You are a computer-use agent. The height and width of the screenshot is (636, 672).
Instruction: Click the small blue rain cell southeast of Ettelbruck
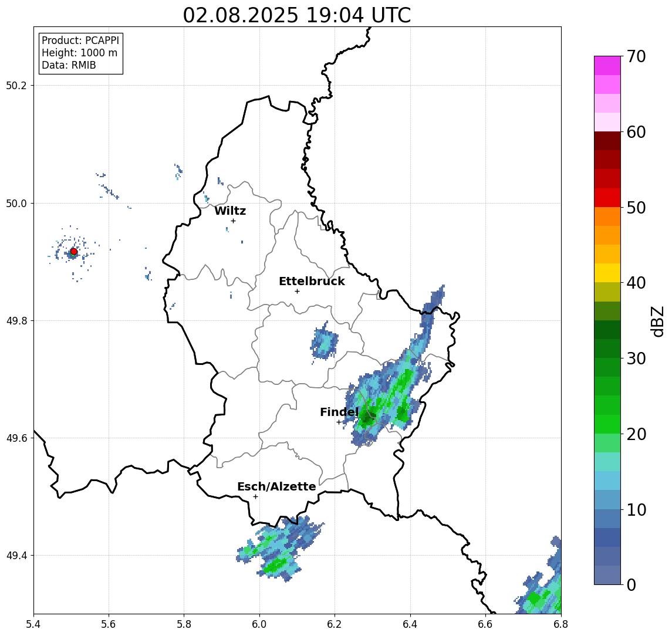(x=324, y=342)
